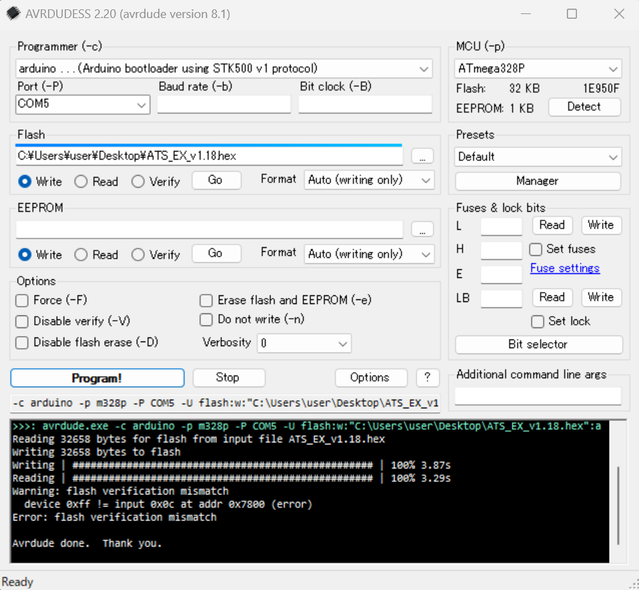Click the Flash file path field
639x590 pixels.
(209, 156)
